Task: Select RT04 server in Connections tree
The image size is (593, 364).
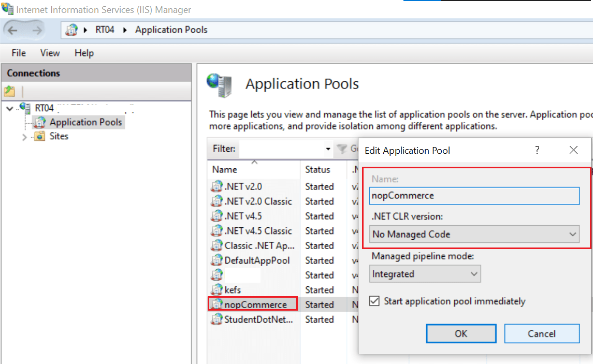Action: point(44,108)
